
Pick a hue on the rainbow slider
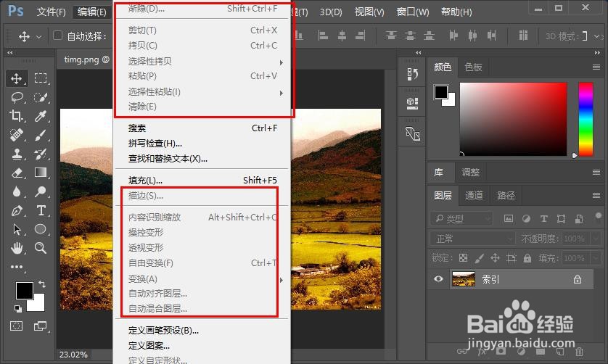click(x=586, y=119)
